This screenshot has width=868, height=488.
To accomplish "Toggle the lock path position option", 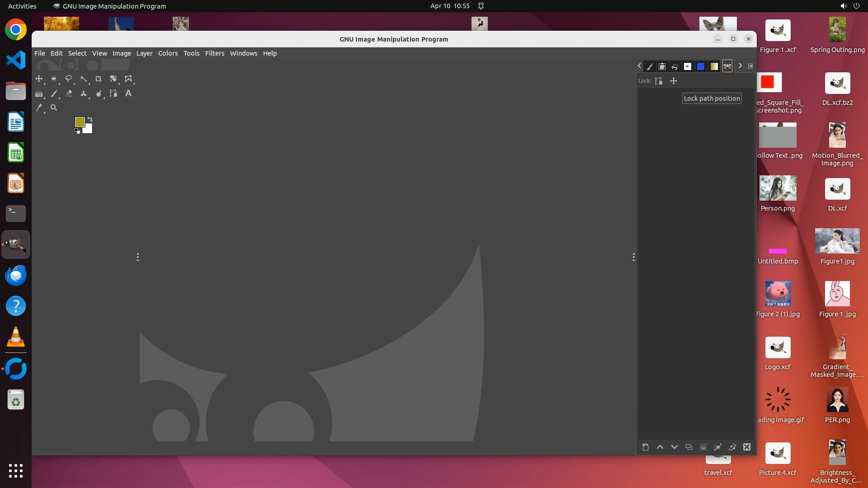I will tap(674, 81).
